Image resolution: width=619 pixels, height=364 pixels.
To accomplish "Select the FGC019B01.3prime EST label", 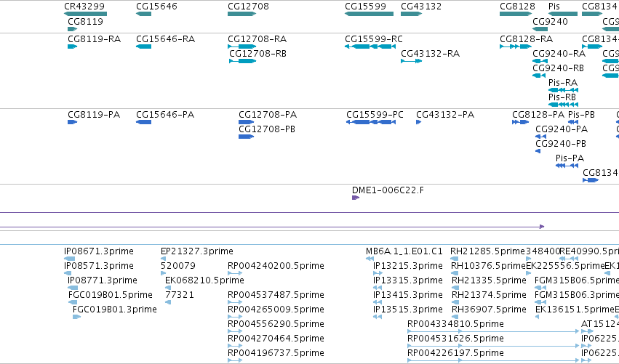I will point(115,310).
